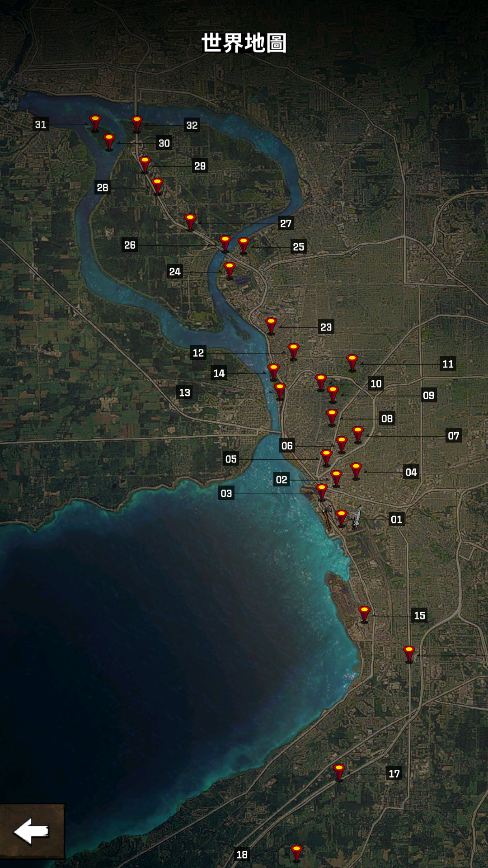
Task: Pick the map pin for location 05
Action: click(x=327, y=458)
